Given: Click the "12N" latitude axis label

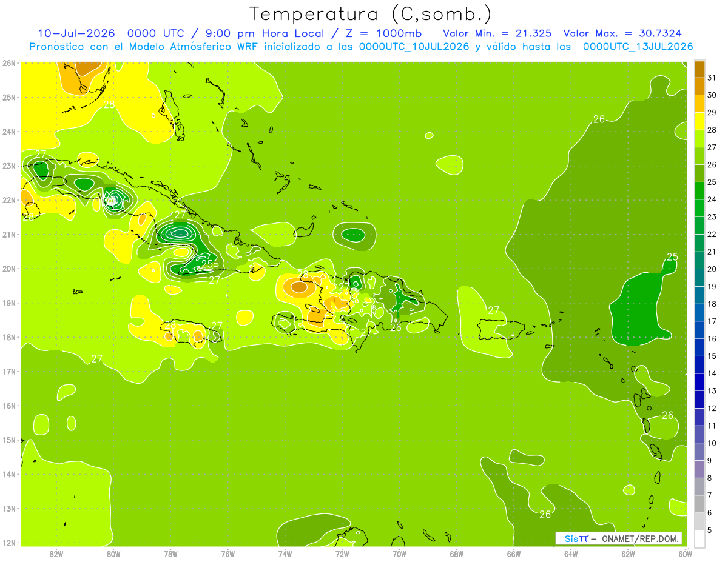Looking at the screenshot, I should 8,543.
